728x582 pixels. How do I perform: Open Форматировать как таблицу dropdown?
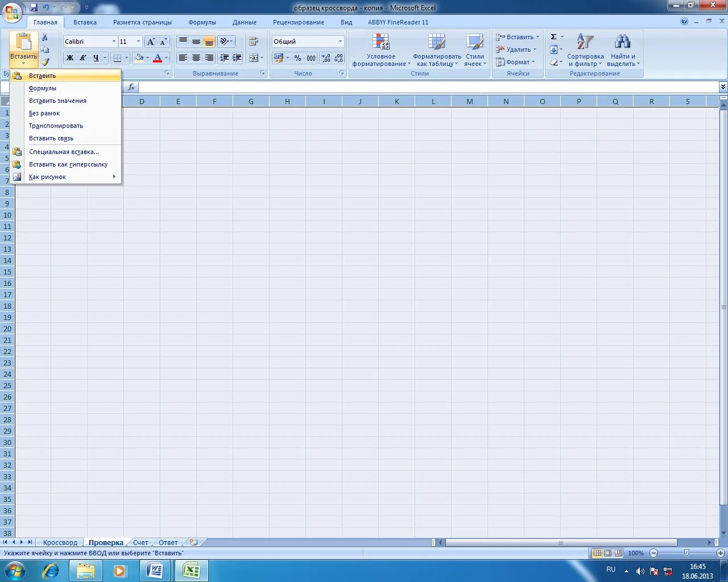coord(437,50)
